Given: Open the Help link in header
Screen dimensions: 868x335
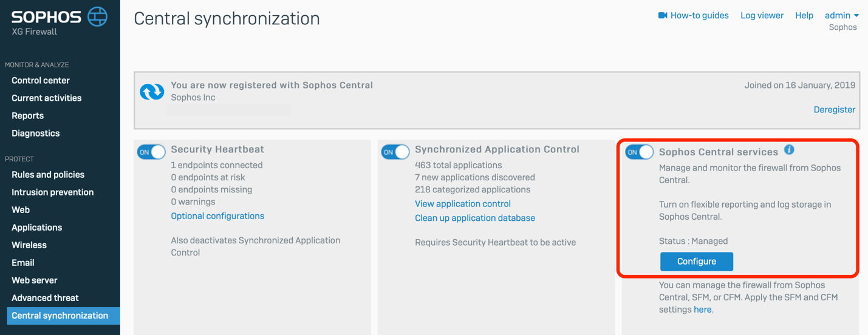Looking at the screenshot, I should 804,15.
